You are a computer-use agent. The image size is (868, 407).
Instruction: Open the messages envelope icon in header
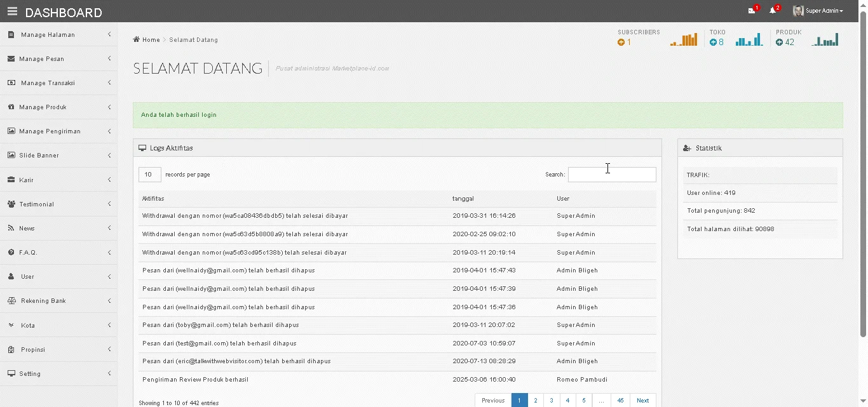752,11
